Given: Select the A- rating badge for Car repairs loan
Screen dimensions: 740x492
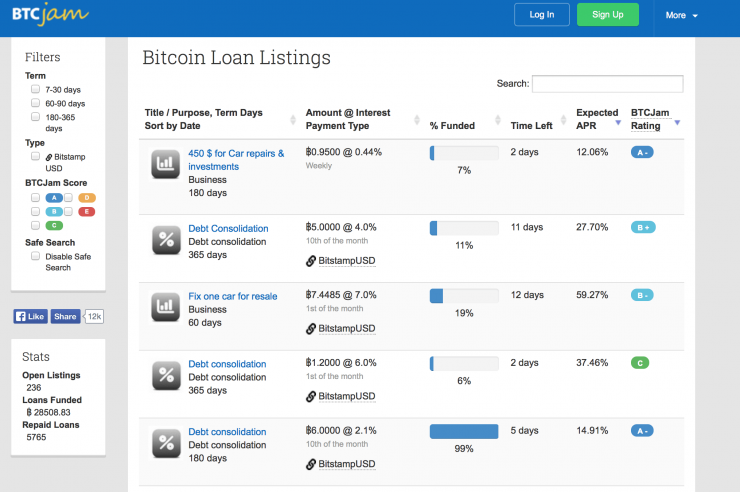Looking at the screenshot, I should tap(642, 152).
